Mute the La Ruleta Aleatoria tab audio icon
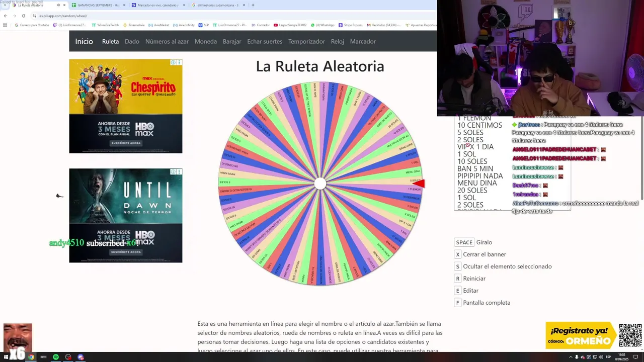The image size is (644, 362). (58, 5)
